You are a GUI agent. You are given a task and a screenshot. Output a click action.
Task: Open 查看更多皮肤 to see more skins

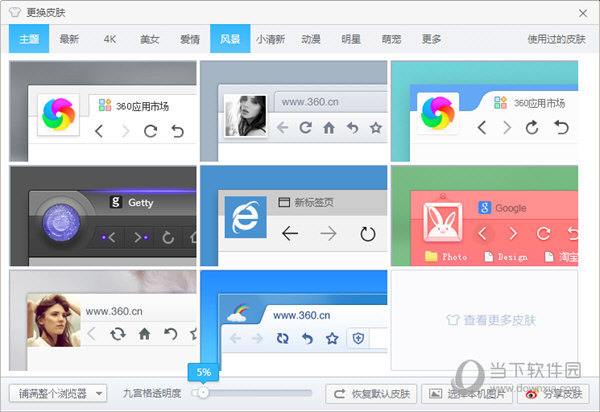pyautogui.click(x=484, y=320)
